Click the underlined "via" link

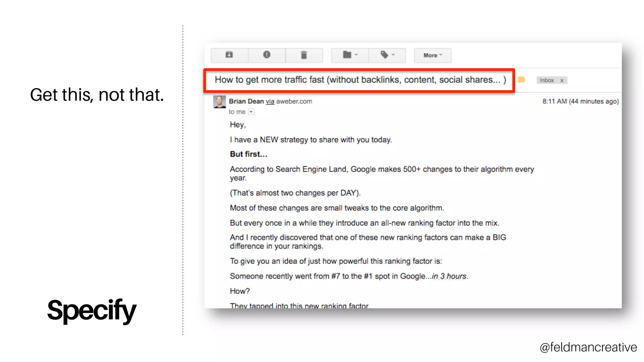[270, 101]
